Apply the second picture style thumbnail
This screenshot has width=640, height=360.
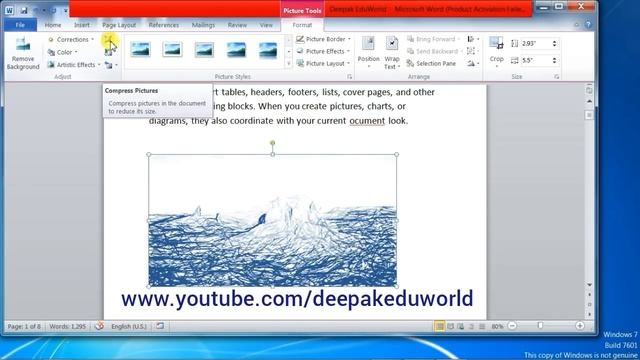(172, 50)
